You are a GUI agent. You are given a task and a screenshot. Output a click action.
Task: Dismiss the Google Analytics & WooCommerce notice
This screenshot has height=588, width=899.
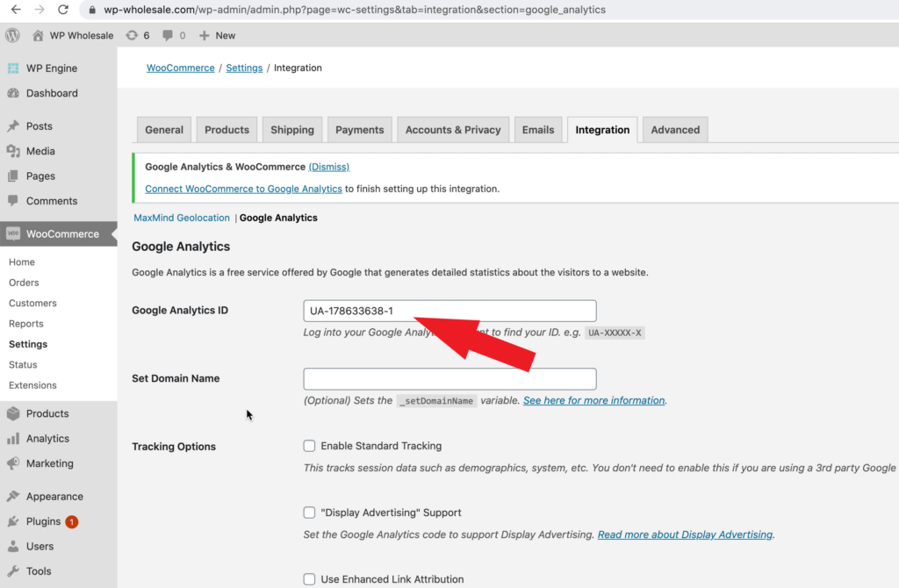(x=329, y=167)
